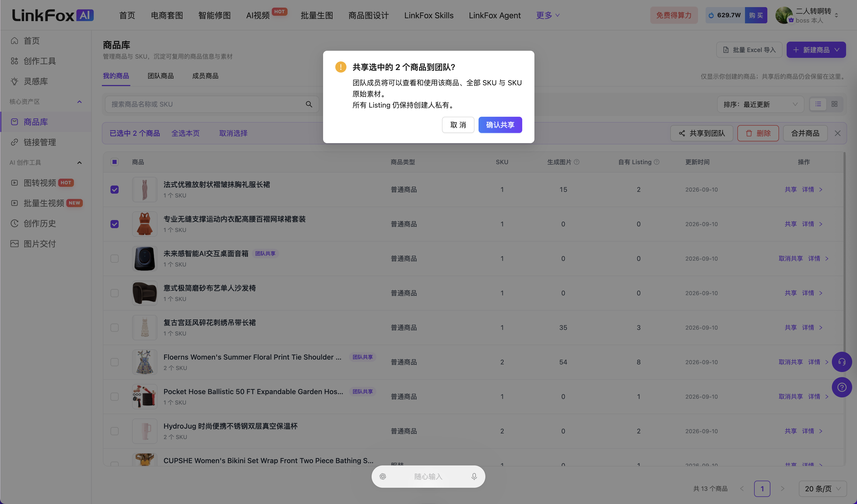Screen dimensions: 857x504
Task: Click user avatar 二人转啊转
Action: [x=784, y=15]
